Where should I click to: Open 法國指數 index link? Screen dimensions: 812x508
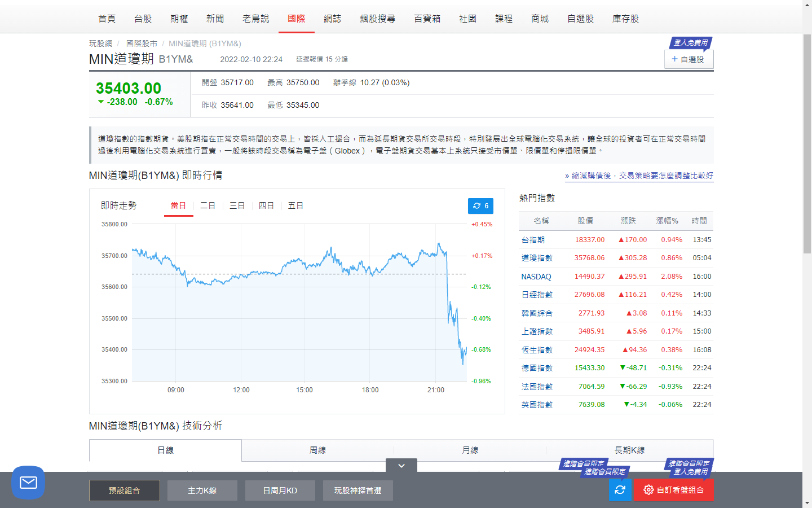tap(537, 387)
